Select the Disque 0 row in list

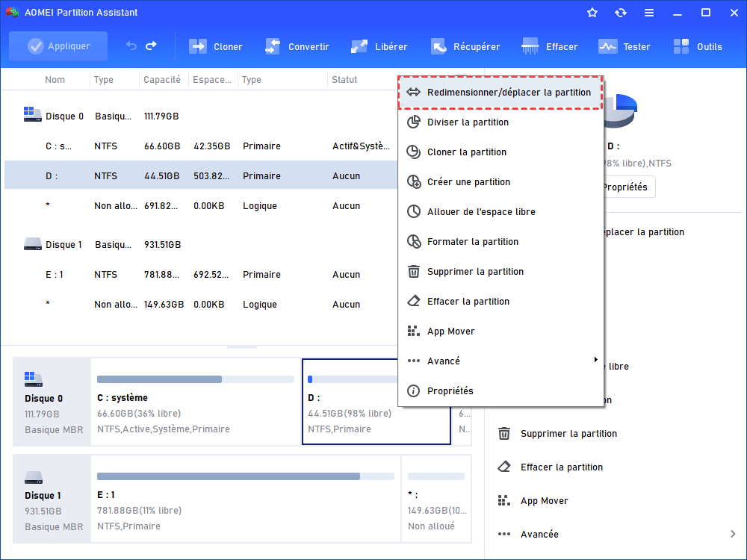(x=201, y=116)
